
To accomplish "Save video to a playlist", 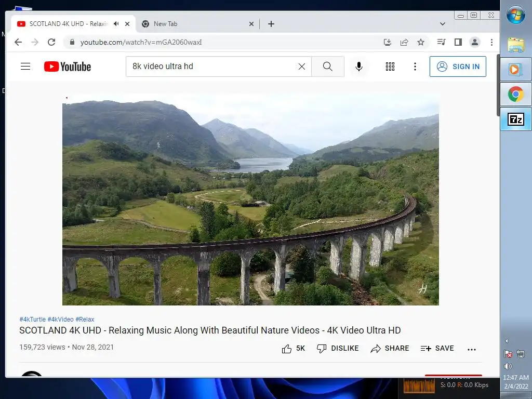I will pyautogui.click(x=437, y=349).
